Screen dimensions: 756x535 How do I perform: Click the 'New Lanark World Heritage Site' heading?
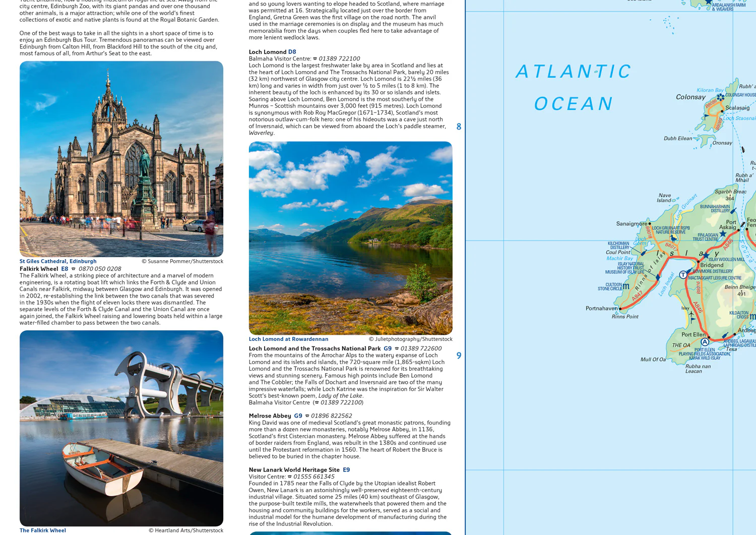[294, 469]
